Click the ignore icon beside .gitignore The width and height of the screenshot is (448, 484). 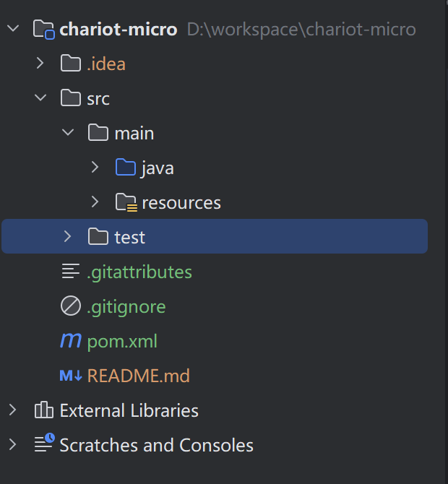pos(71,306)
